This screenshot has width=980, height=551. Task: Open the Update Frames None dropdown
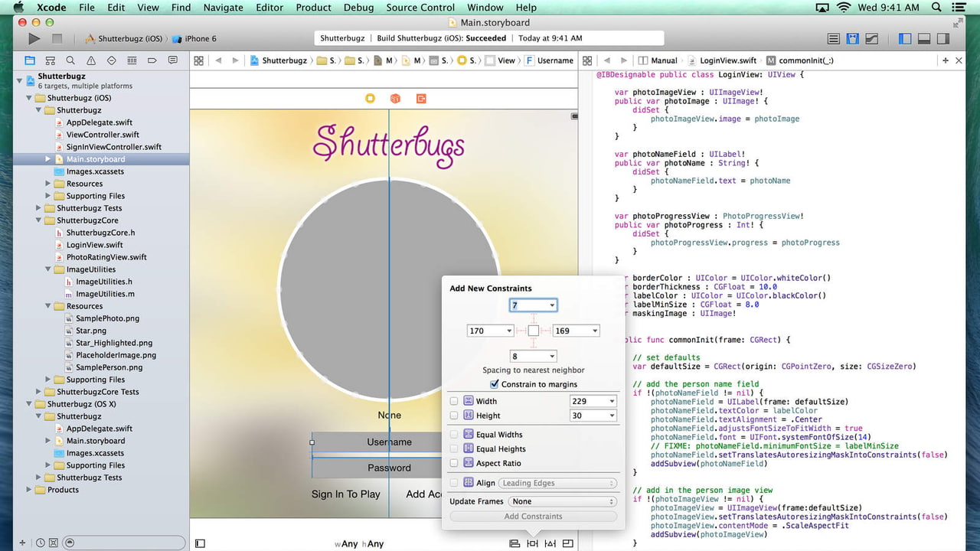point(563,502)
